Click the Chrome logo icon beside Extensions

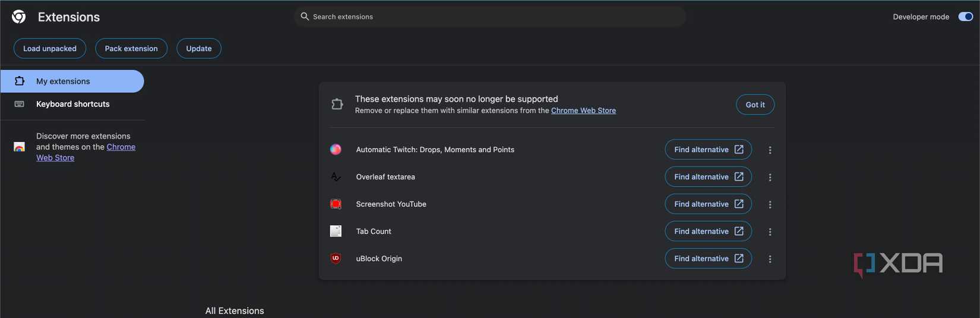coord(19,17)
